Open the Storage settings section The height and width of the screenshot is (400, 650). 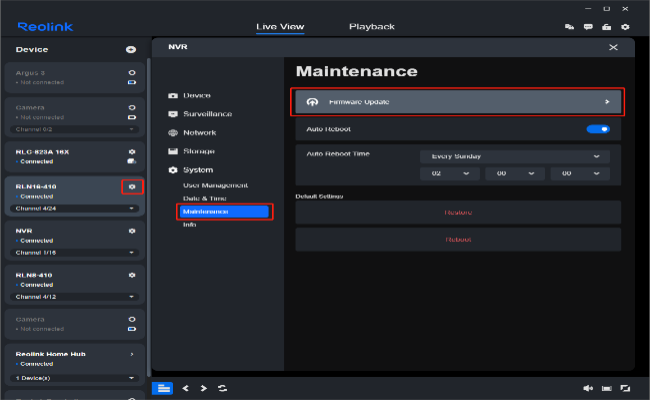(x=198, y=151)
